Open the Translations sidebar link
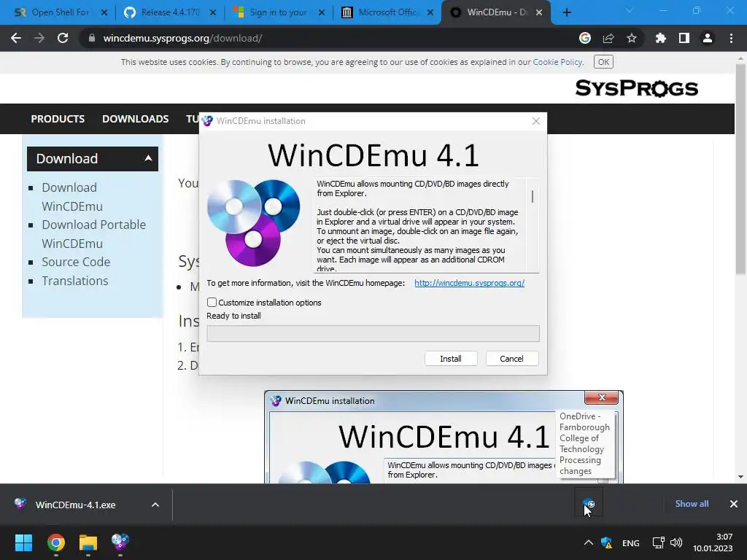The width and height of the screenshot is (747, 560). pyautogui.click(x=75, y=281)
